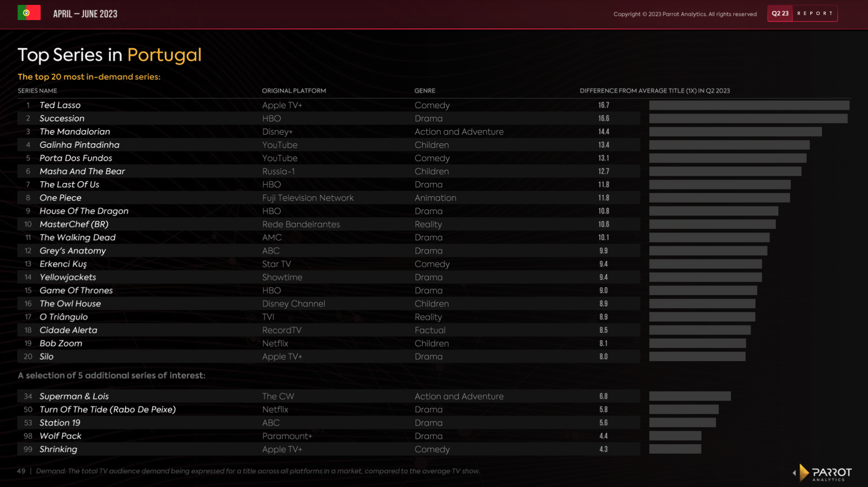This screenshot has height=487, width=868.
Task: Click Ted Lasso's demand bar
Action: [749, 105]
